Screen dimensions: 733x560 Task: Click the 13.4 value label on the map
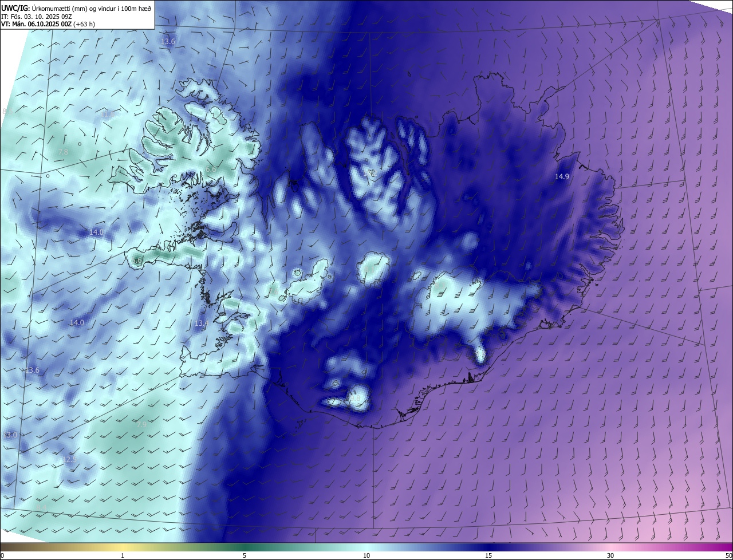[202, 324]
